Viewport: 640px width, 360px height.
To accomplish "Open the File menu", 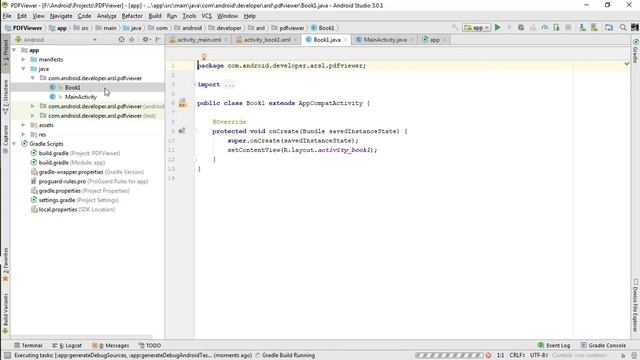I will (x=7, y=16).
